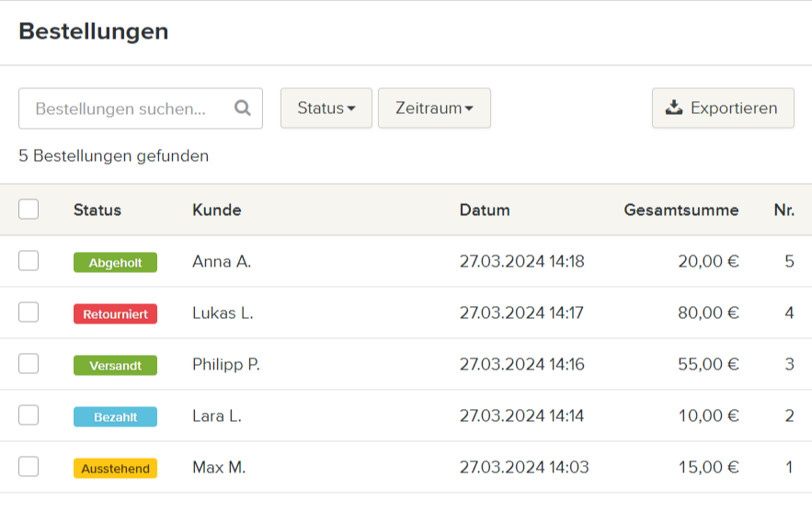Screen dimensions: 812x511
Task: Sort by the Gesamtsumme column header
Action: coord(680,210)
